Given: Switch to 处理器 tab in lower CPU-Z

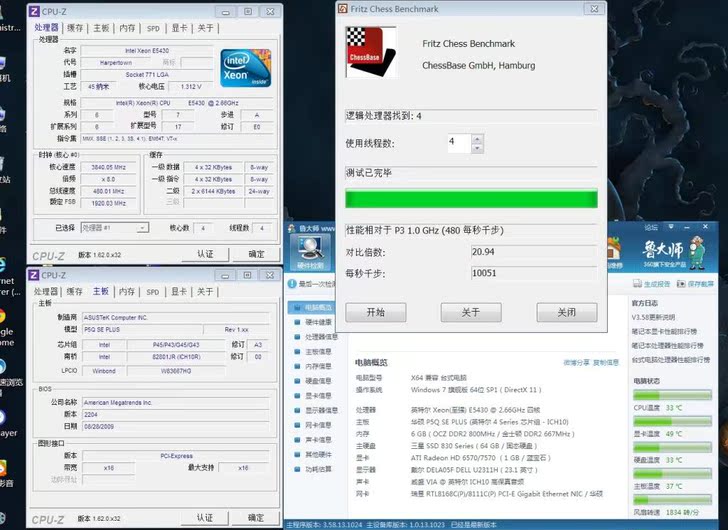Looking at the screenshot, I should click(x=46, y=291).
